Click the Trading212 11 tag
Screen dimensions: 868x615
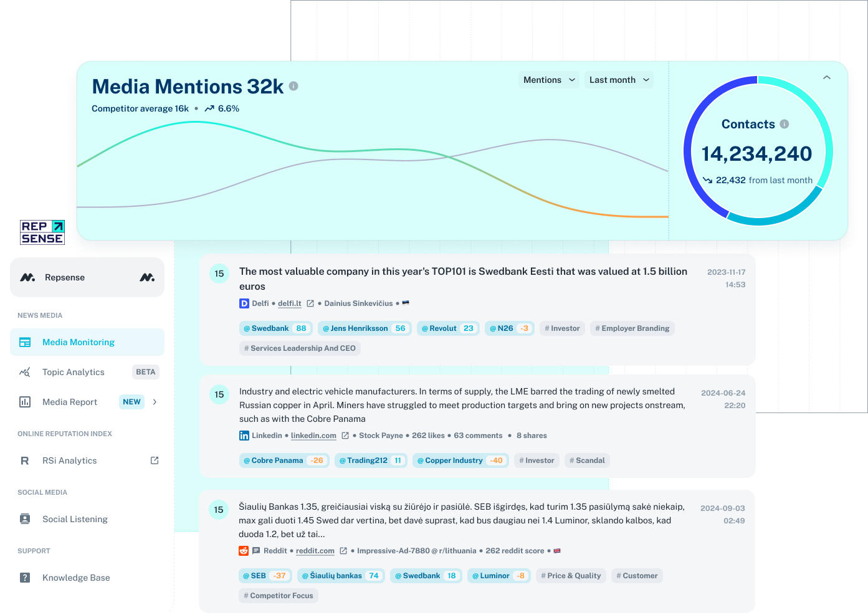[x=371, y=460]
